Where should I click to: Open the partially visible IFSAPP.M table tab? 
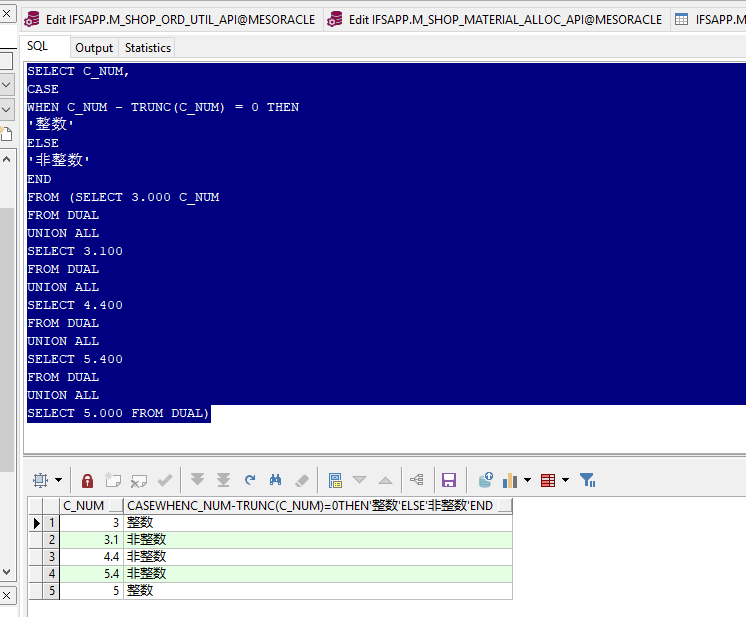click(x=709, y=20)
